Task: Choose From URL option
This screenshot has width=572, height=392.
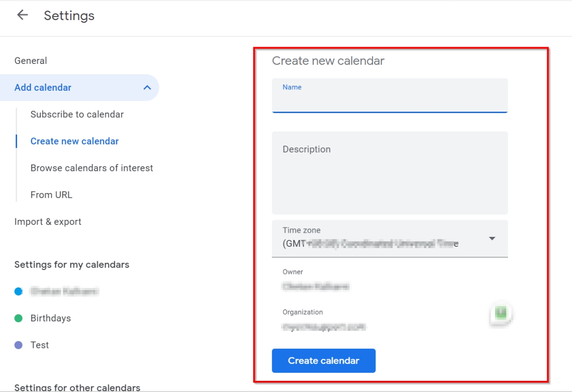Action: pyautogui.click(x=51, y=195)
